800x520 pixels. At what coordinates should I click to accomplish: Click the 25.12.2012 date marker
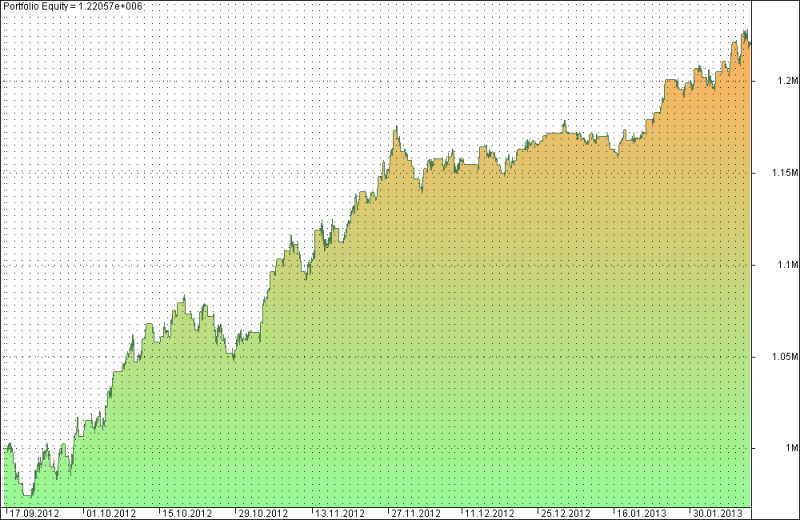pos(565,513)
